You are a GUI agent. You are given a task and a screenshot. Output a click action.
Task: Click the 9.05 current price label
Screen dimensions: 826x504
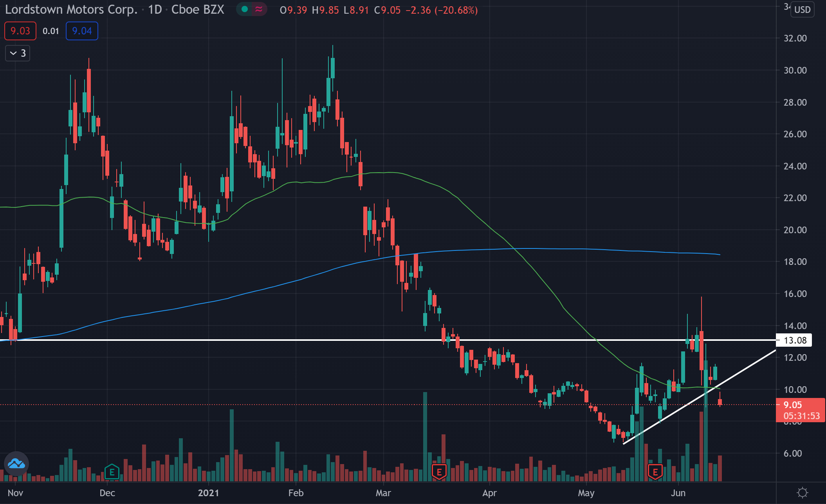pyautogui.click(x=793, y=405)
